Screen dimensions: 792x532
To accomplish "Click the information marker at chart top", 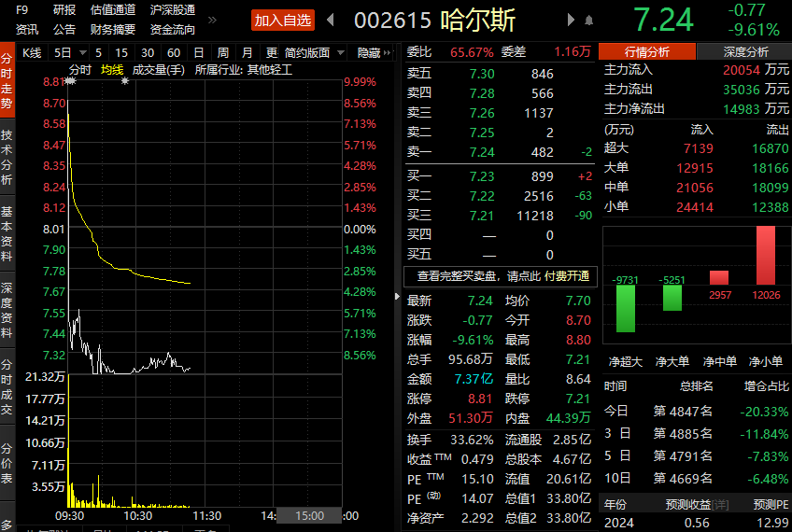I will (125, 81).
